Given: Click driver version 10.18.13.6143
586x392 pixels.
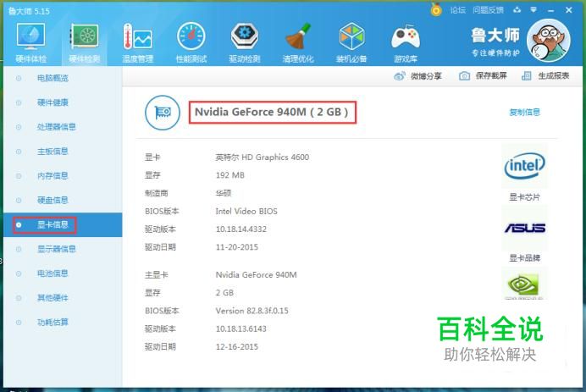Looking at the screenshot, I should tap(241, 329).
